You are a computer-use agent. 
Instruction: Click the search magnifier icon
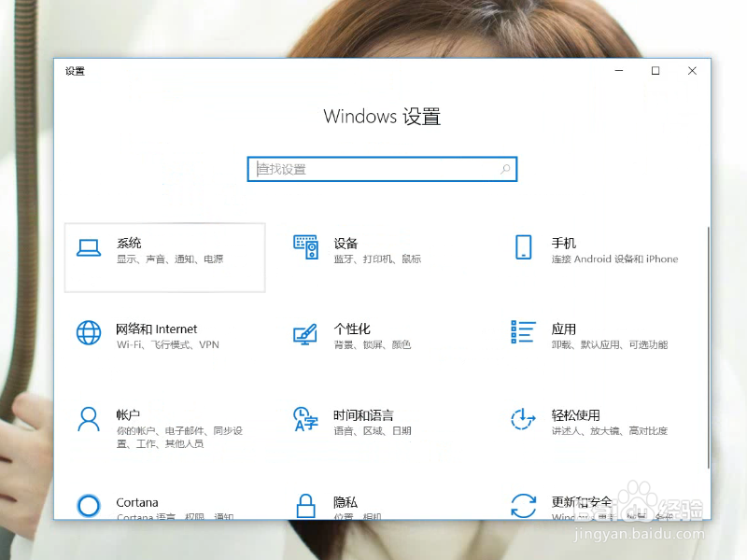[505, 169]
